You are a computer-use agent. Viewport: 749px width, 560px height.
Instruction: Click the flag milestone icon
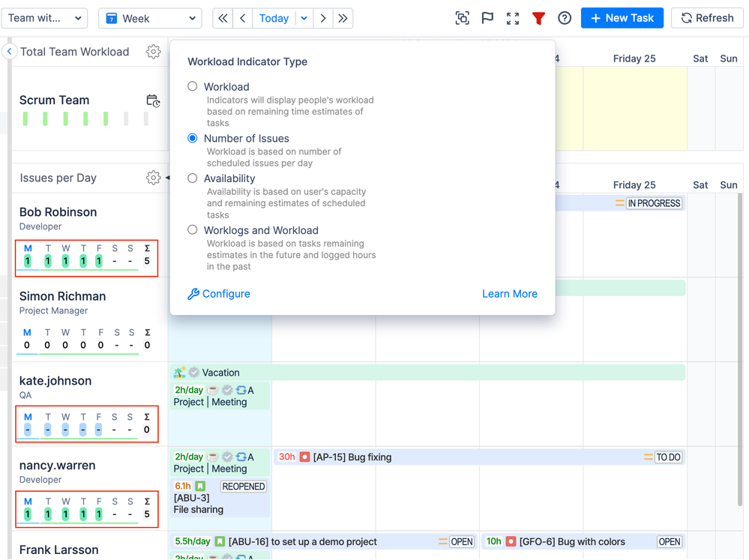pos(487,18)
